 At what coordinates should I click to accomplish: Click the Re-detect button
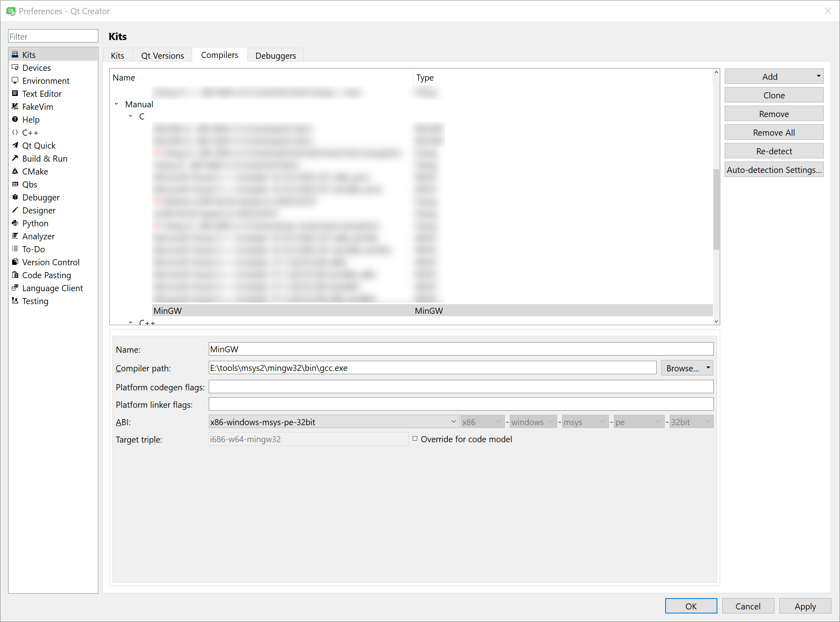click(x=774, y=151)
